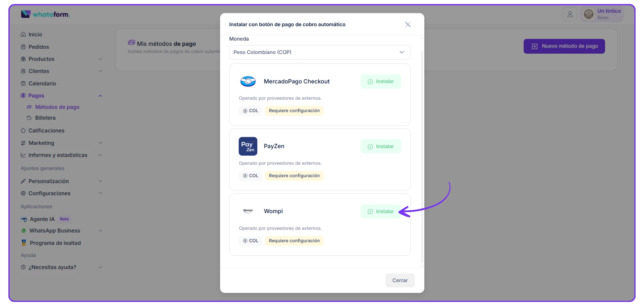Go to Billetera in the sidebar
The height and width of the screenshot is (306, 644).
45,118
